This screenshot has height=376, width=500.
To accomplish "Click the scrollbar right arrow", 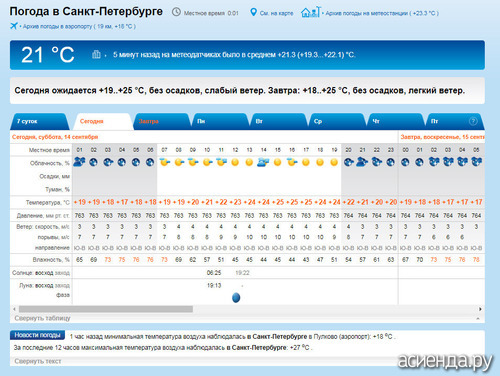I will 480,309.
